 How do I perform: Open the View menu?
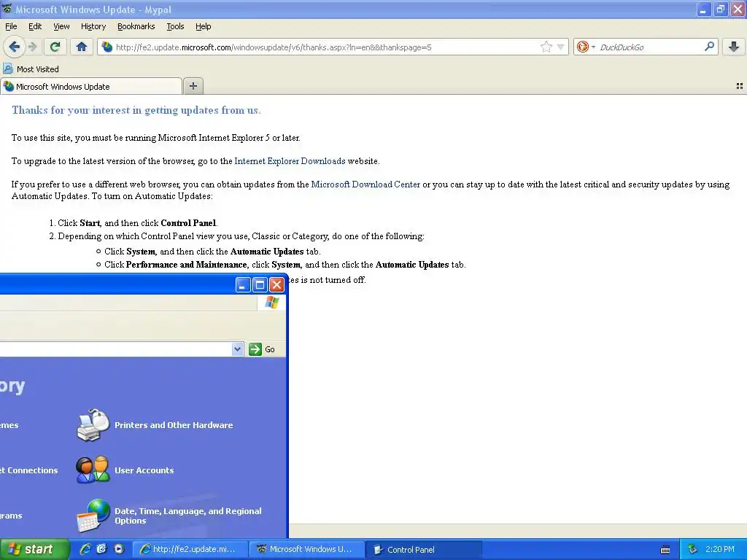[61, 26]
